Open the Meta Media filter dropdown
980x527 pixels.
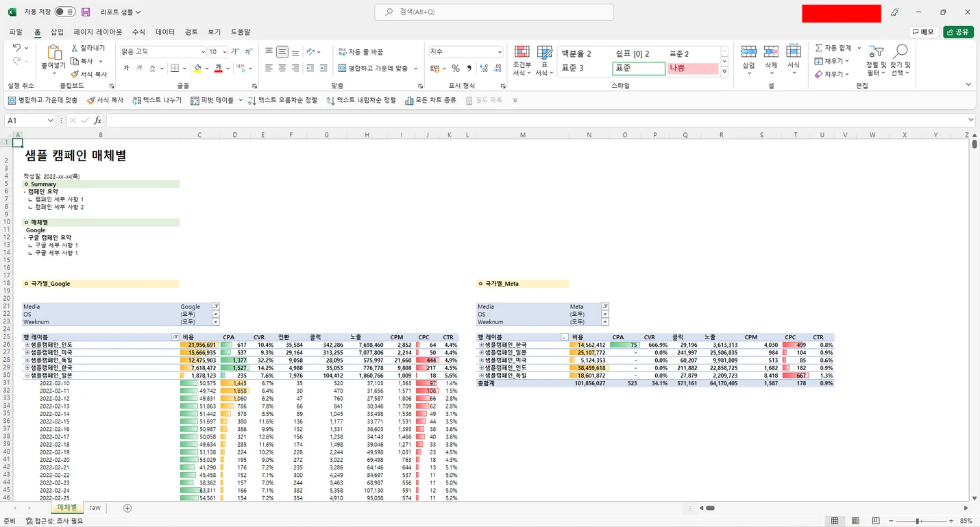pos(604,306)
